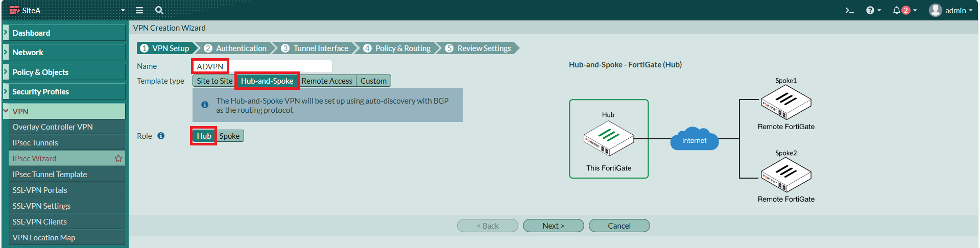The width and height of the screenshot is (980, 248).
Task: Click the Spoke1 FortiGate device icon
Action: [x=786, y=102]
